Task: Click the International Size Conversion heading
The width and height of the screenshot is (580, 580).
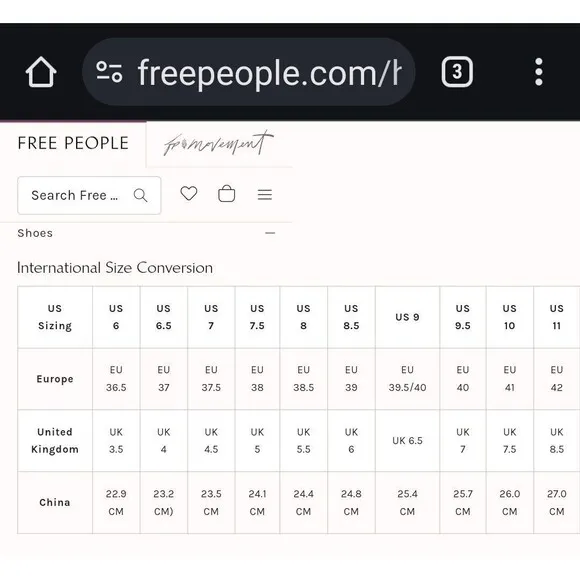Action: click(x=115, y=268)
